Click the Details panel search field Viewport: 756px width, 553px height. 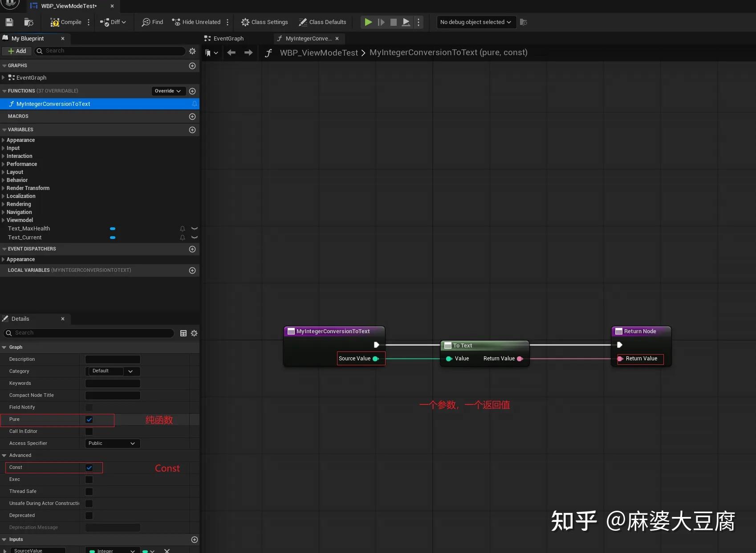(x=89, y=333)
